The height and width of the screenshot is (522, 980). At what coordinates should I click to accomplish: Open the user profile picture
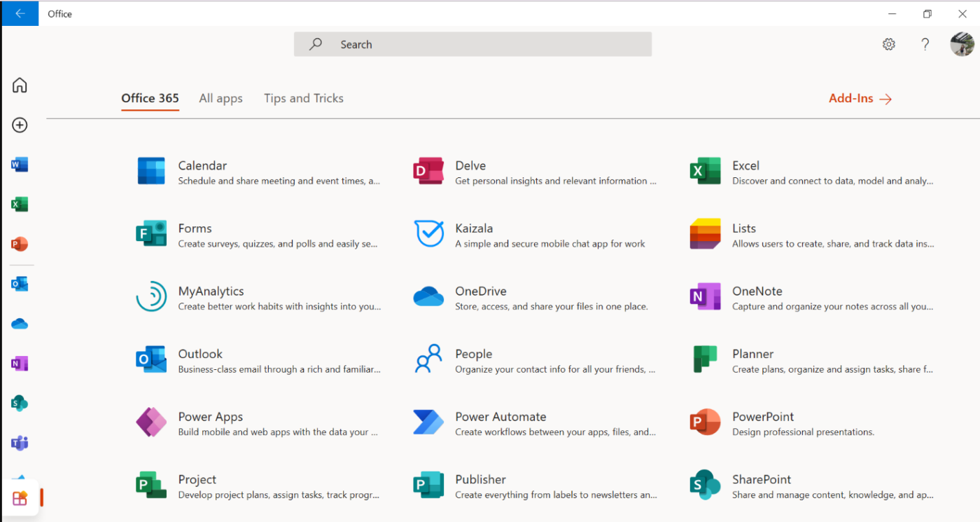[962, 44]
